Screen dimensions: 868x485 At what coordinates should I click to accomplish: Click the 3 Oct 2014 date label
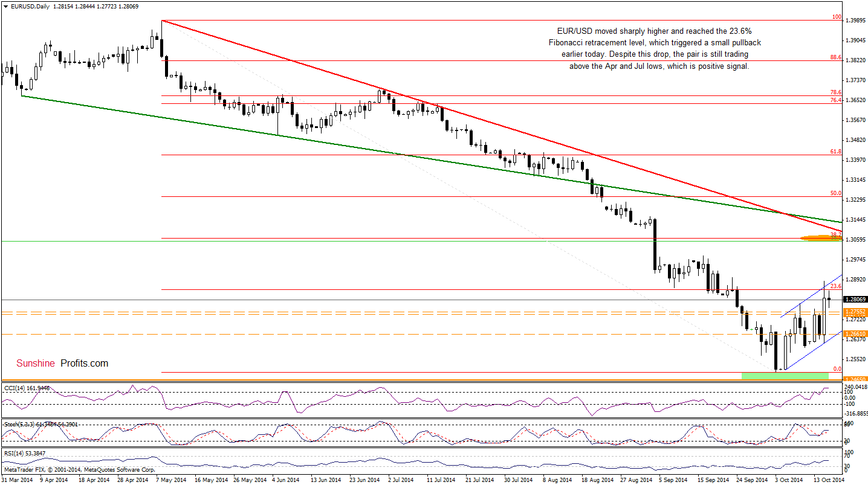coord(789,480)
